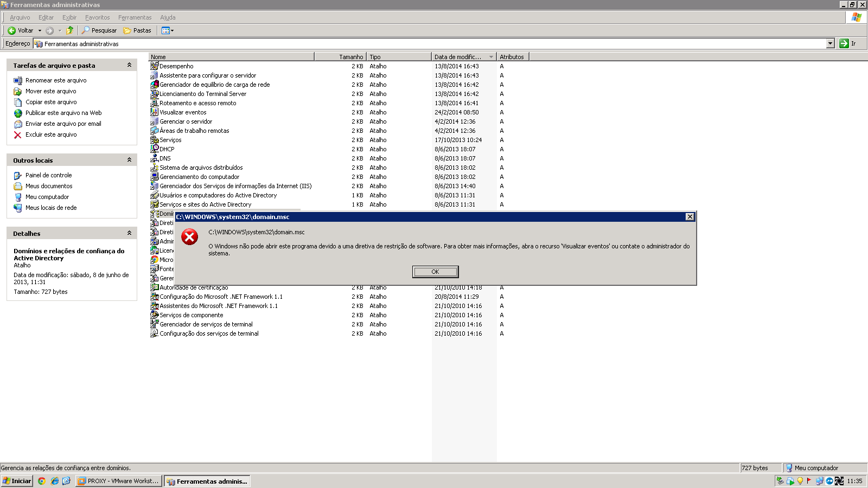
Task: Open the Exibir menu
Action: pyautogui.click(x=69, y=17)
